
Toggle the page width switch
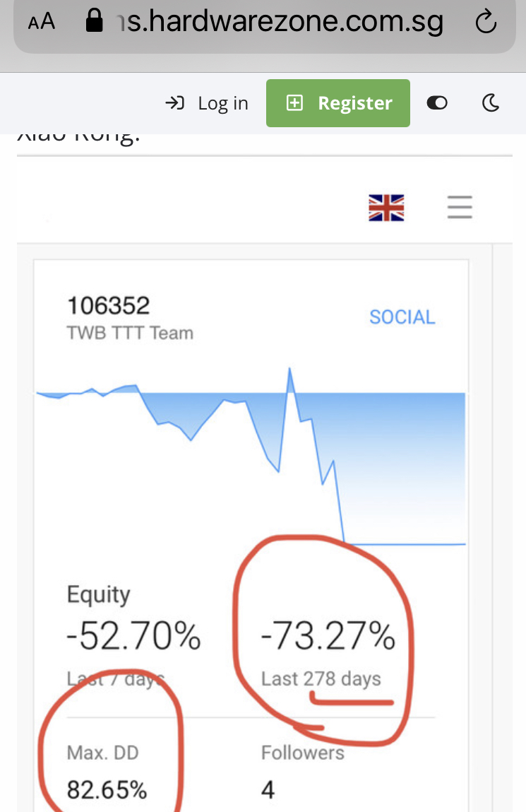click(x=437, y=103)
